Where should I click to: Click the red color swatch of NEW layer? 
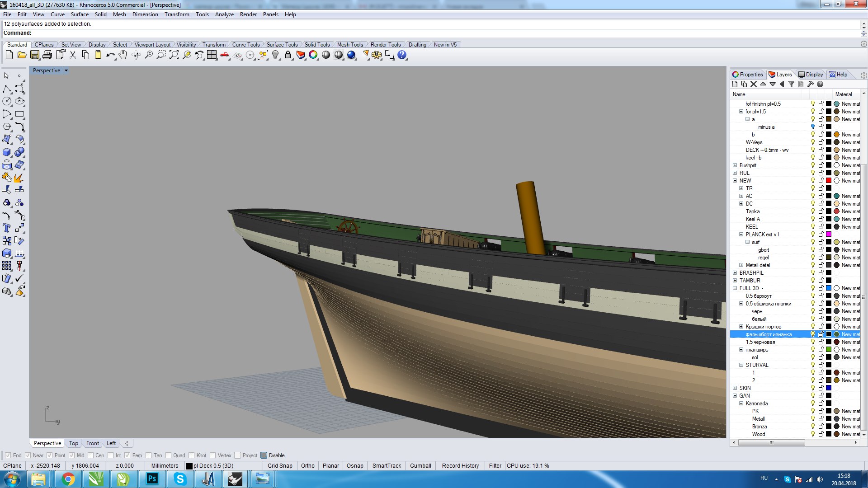tap(829, 181)
